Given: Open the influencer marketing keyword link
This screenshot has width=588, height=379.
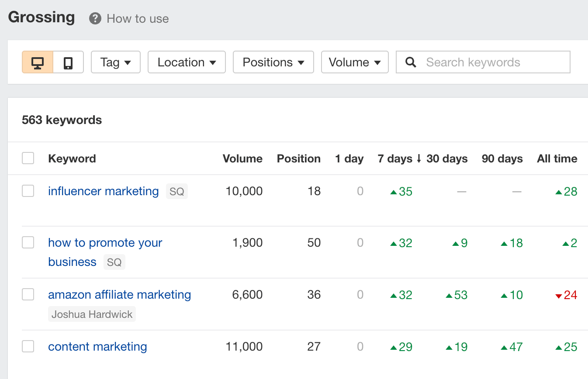Looking at the screenshot, I should click(103, 191).
